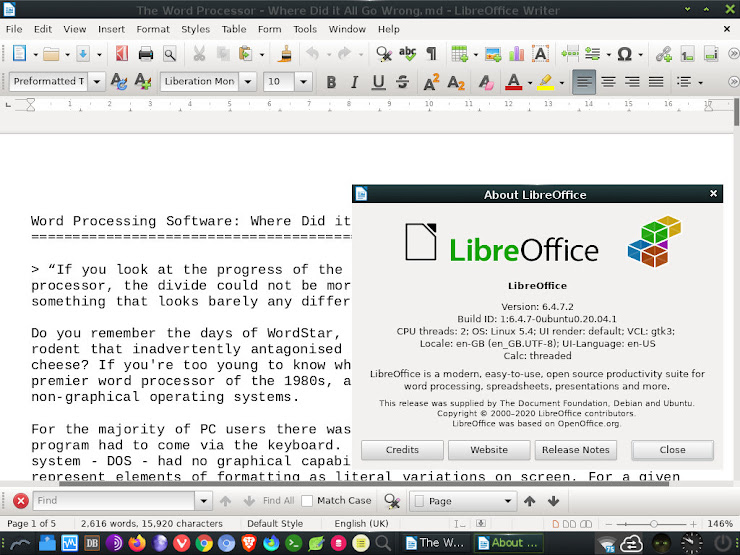Click the Redo arrow
The width and height of the screenshot is (740, 555).
(345, 54)
